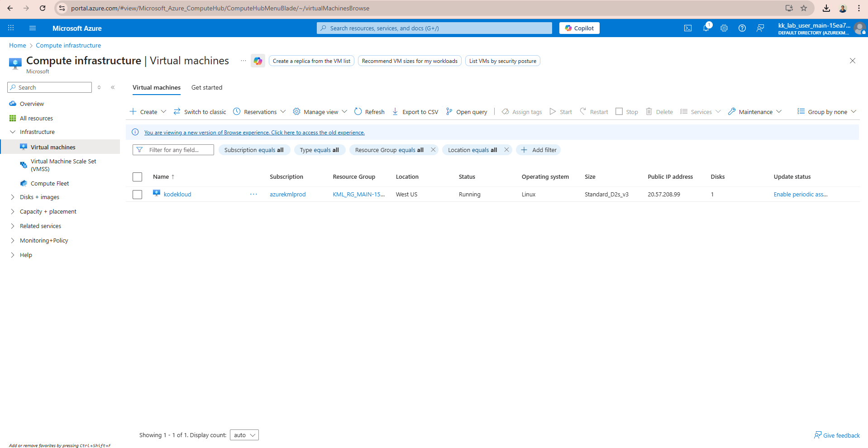Open the kodekloud virtual machine

tap(177, 194)
